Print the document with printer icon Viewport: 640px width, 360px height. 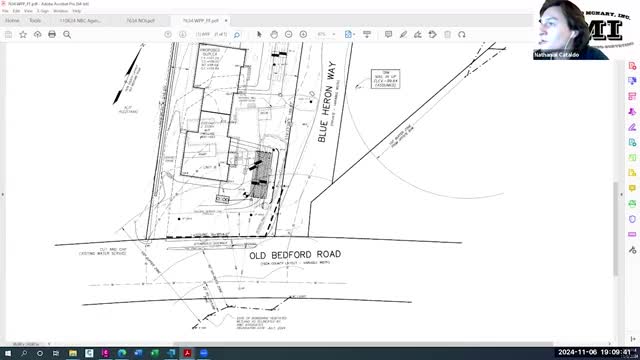click(x=52, y=35)
